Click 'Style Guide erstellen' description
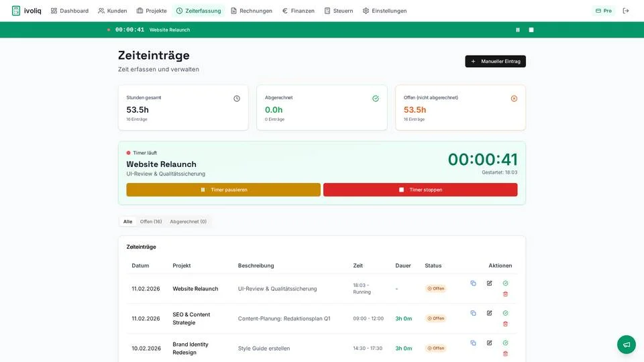 click(x=264, y=349)
